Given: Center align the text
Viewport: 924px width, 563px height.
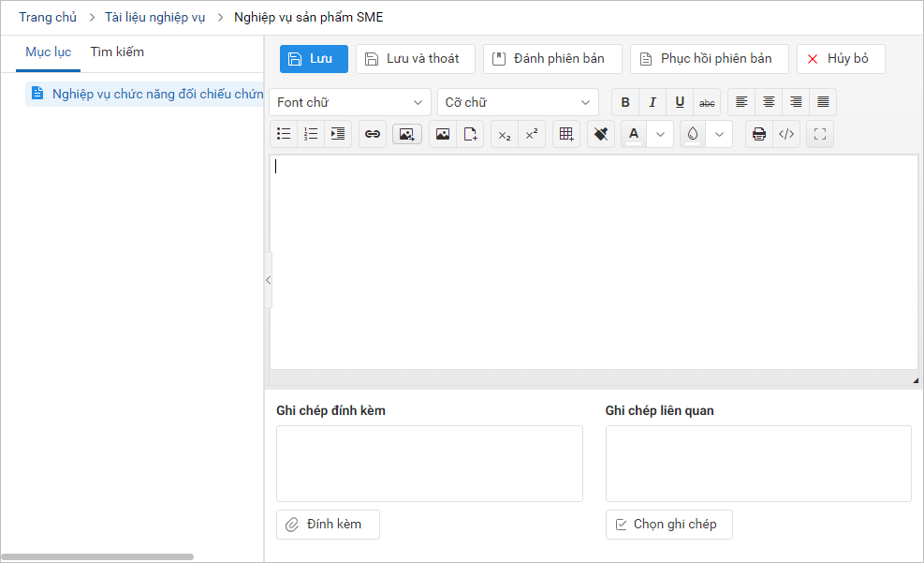Looking at the screenshot, I should pyautogui.click(x=769, y=103).
